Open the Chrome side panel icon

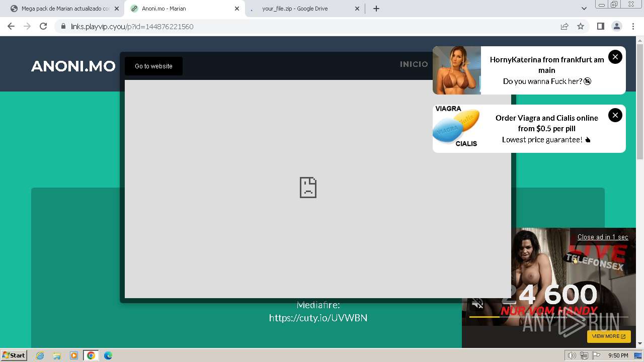[600, 26]
